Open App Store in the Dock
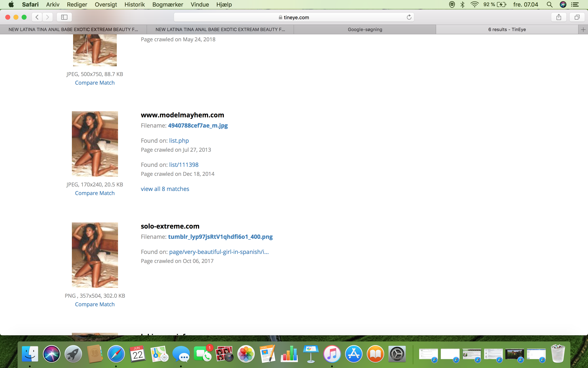 354,354
